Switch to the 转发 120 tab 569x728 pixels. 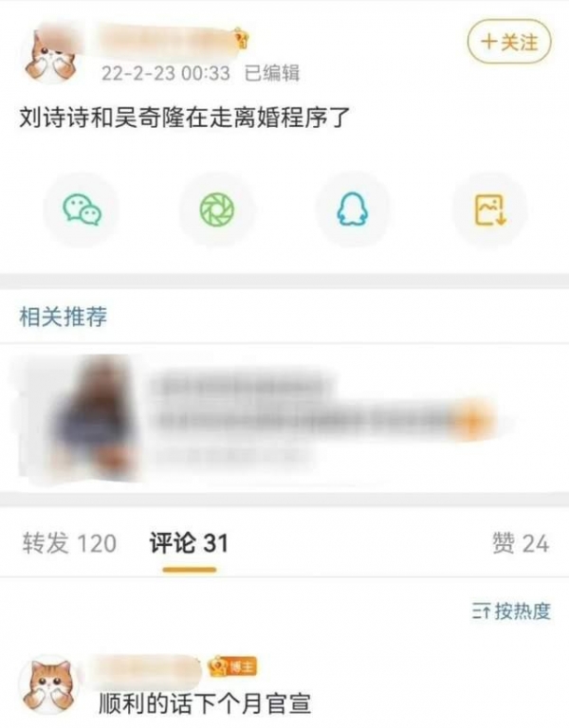coord(69,543)
